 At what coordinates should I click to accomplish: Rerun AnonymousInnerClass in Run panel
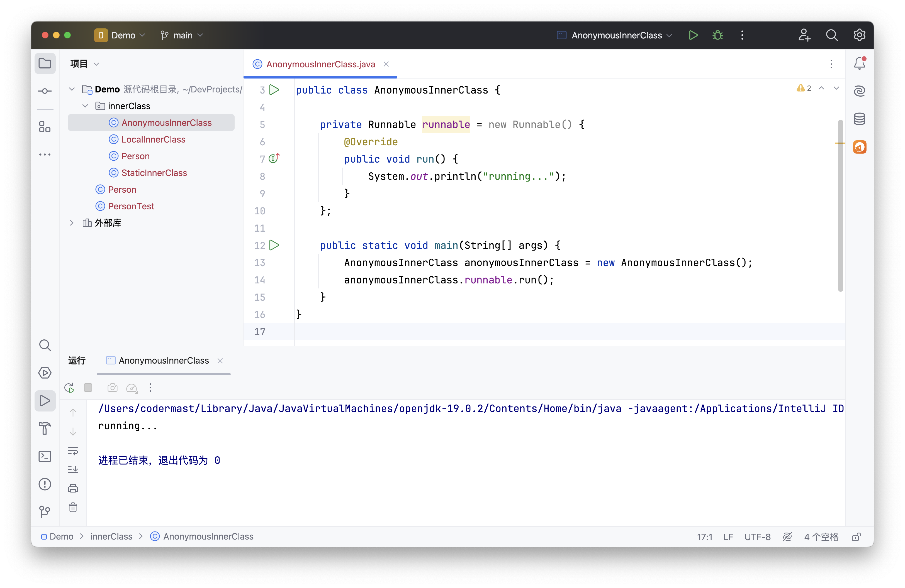pos(69,388)
